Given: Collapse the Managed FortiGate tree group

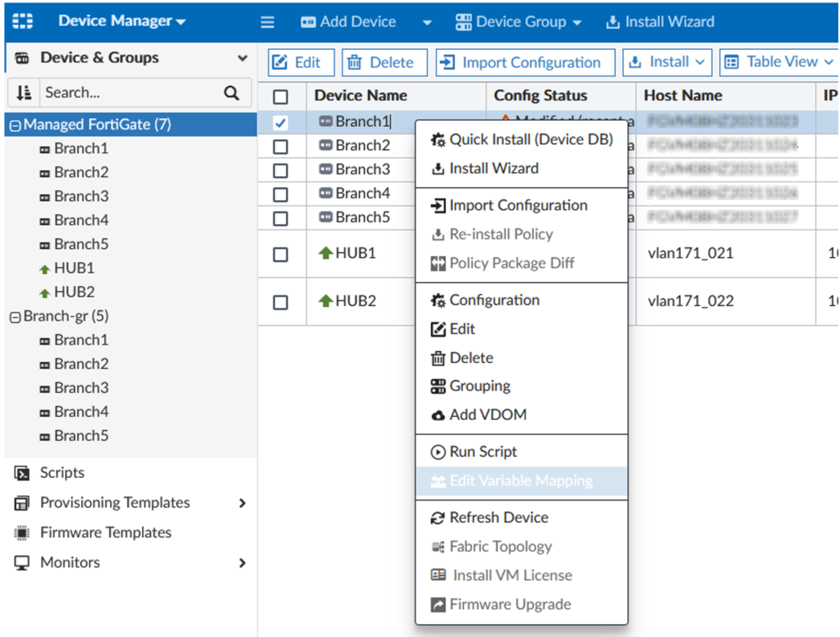Looking at the screenshot, I should 14,125.
